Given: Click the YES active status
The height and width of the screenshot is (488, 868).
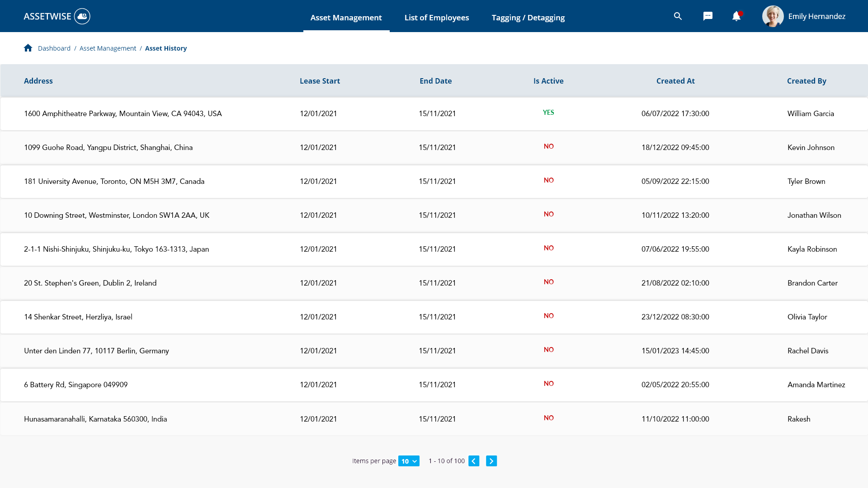Looking at the screenshot, I should click(548, 113).
